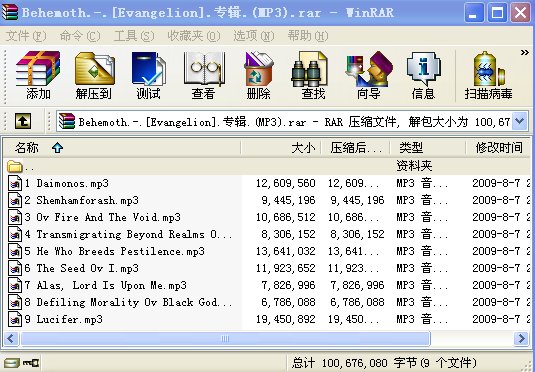Click MP3 icon of 7 Alas, Lord Is Upon Me

click(15, 285)
